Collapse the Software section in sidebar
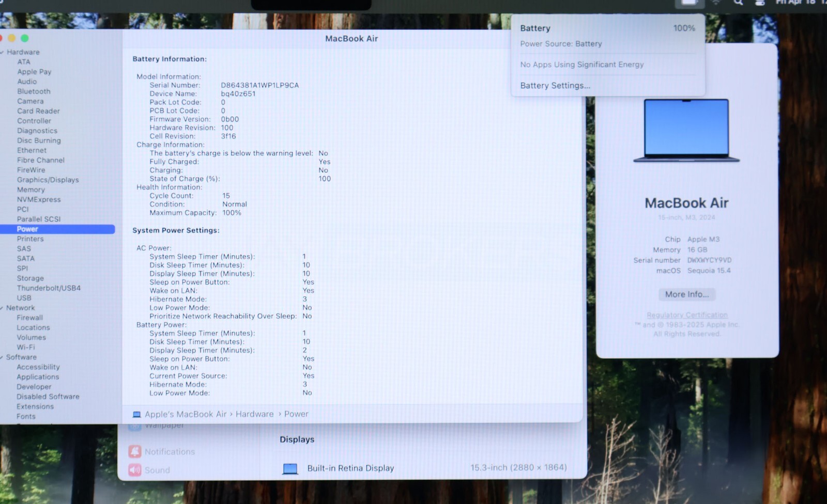This screenshot has width=827, height=504. click(x=2, y=357)
